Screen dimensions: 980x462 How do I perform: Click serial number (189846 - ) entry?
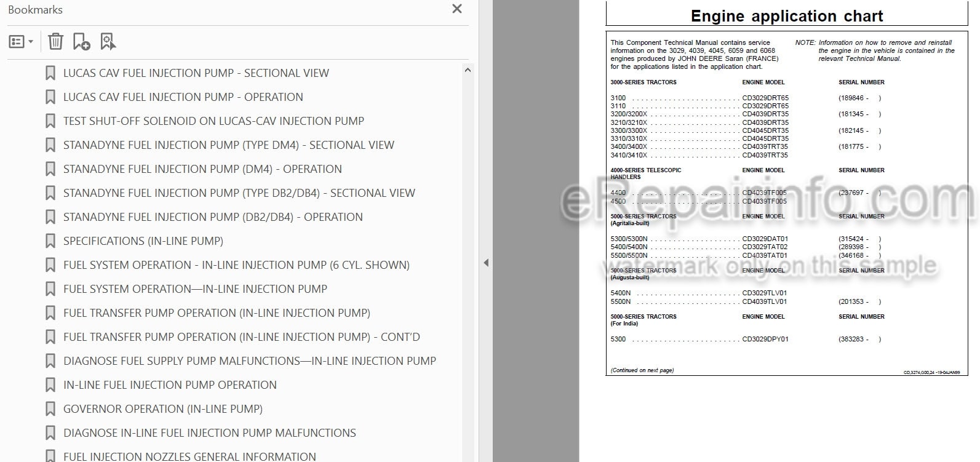coord(859,98)
